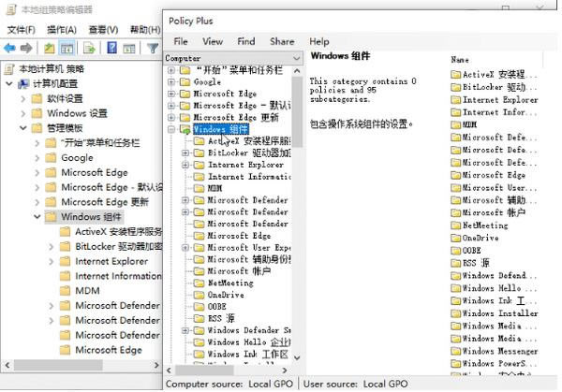Open the Share menu in Policy Plus
The width and height of the screenshot is (562, 392).
(282, 41)
